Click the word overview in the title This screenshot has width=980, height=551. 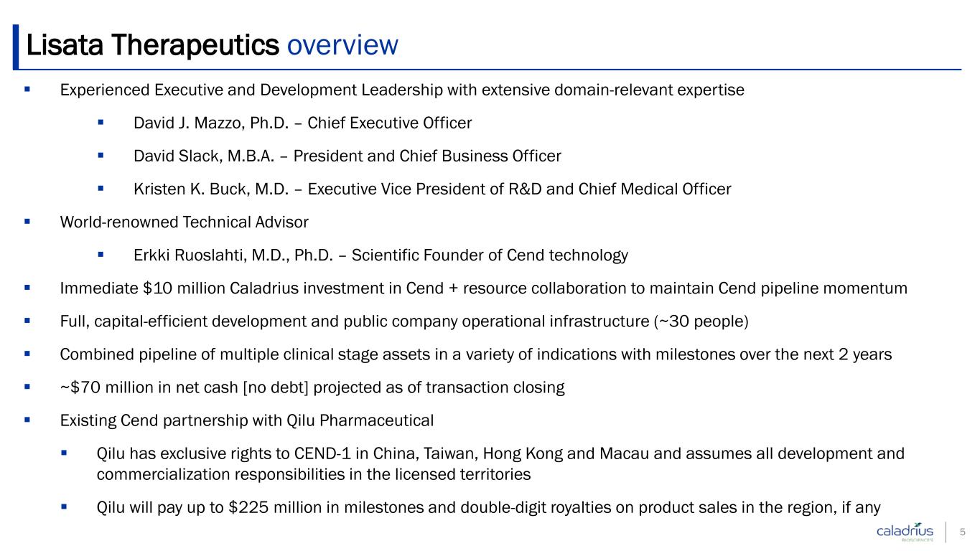tap(342, 45)
